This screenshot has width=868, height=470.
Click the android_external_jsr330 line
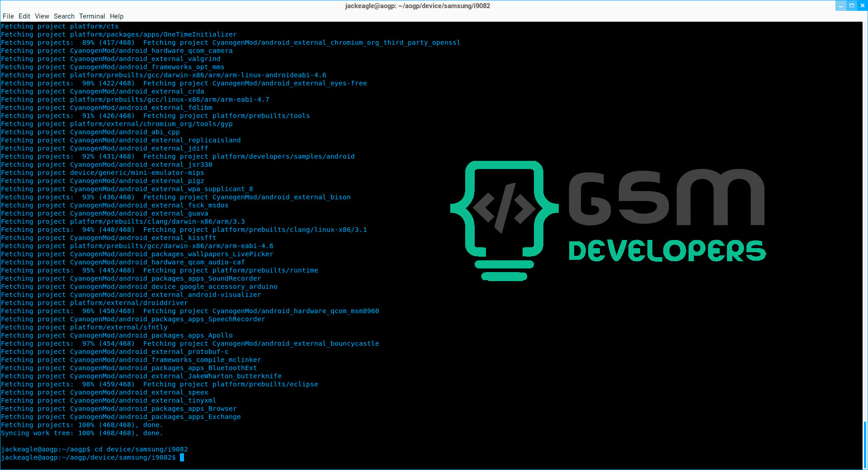click(x=107, y=165)
